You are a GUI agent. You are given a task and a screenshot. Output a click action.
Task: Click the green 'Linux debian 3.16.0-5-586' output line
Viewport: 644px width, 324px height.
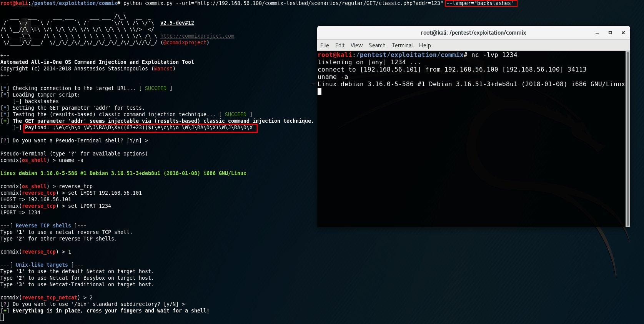(123, 173)
